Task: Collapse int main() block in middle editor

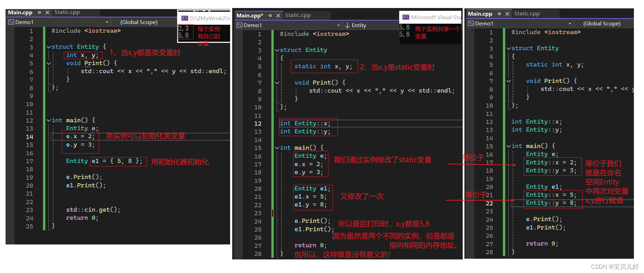Action: tap(277, 148)
